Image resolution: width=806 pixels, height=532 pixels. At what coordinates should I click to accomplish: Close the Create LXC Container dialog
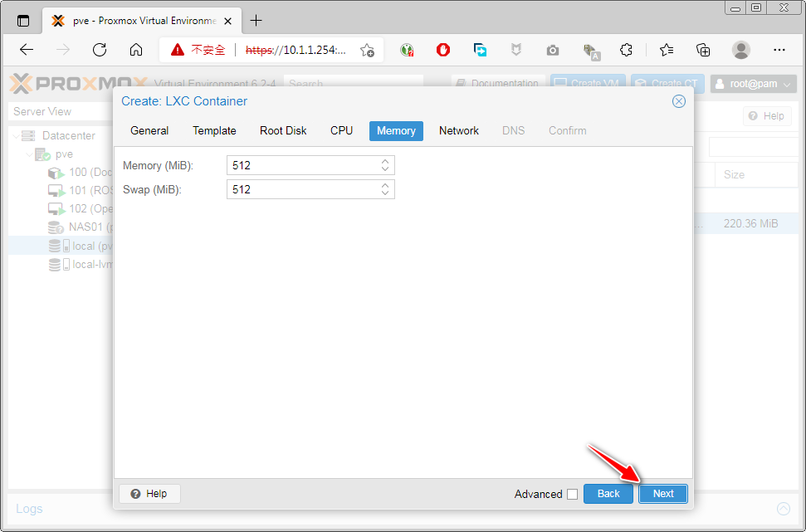pyautogui.click(x=678, y=101)
